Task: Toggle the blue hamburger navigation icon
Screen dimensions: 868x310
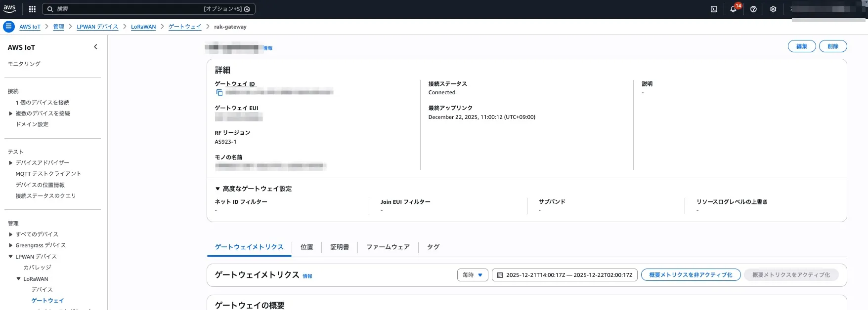Action: coord(9,27)
